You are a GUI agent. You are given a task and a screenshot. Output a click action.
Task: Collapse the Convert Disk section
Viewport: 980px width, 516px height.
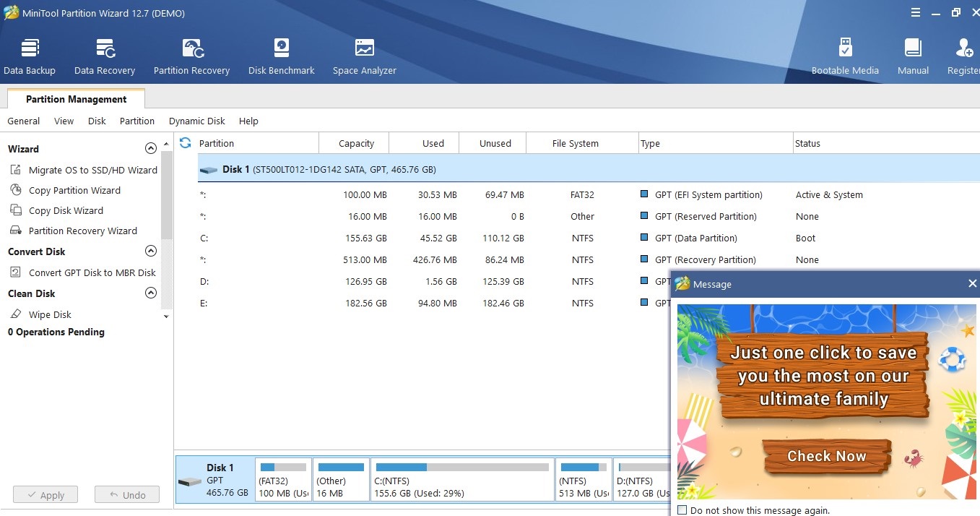(x=151, y=251)
